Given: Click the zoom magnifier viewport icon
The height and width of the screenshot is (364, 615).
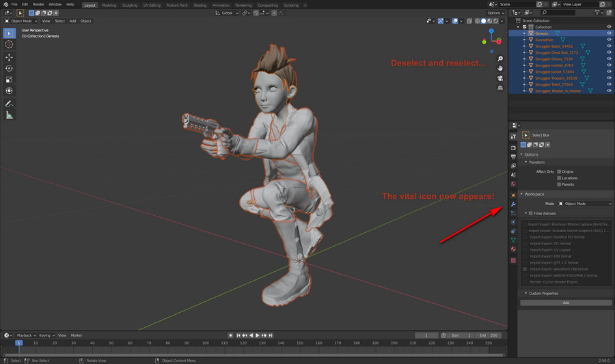Looking at the screenshot, I should point(500,59).
